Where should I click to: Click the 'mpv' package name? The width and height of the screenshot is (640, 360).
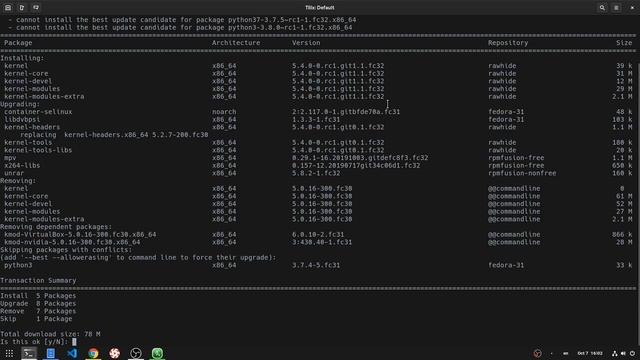10,158
